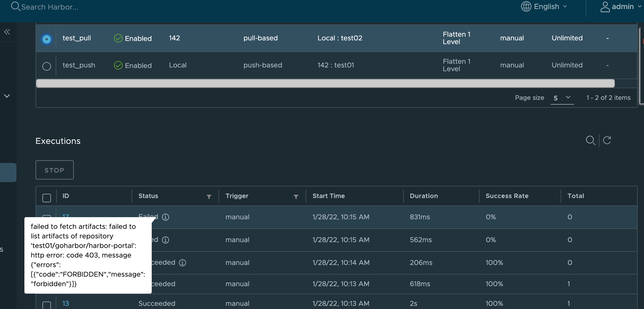This screenshot has width=644, height=309.
Task: Sort by the Start Time column header
Action: point(329,196)
